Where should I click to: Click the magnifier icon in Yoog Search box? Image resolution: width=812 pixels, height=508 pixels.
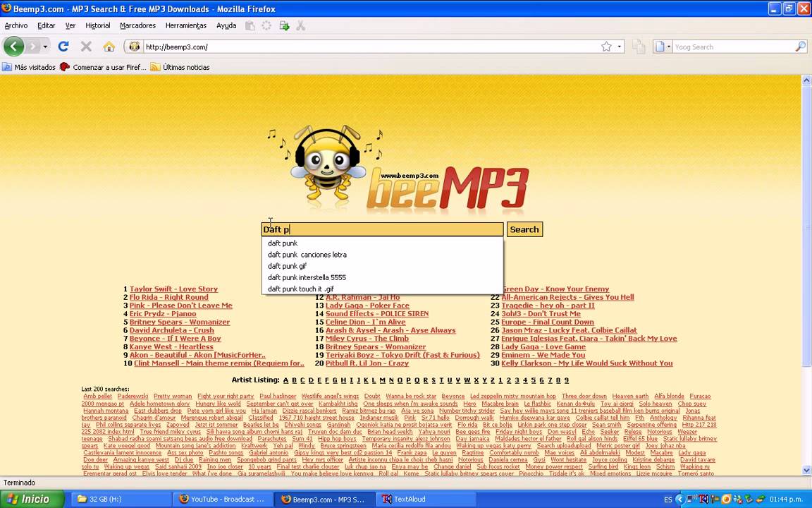coord(800,47)
